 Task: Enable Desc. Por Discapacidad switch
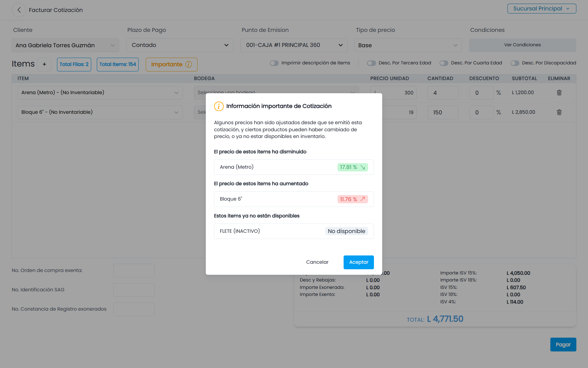tap(515, 63)
